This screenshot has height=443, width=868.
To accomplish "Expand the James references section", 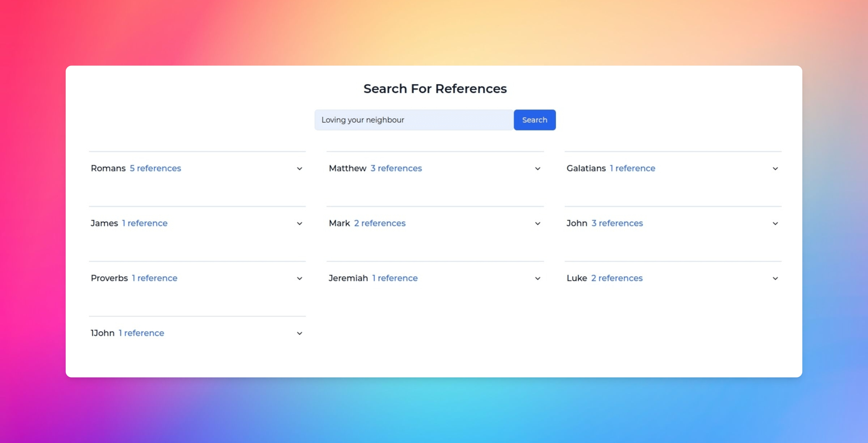I will click(299, 223).
